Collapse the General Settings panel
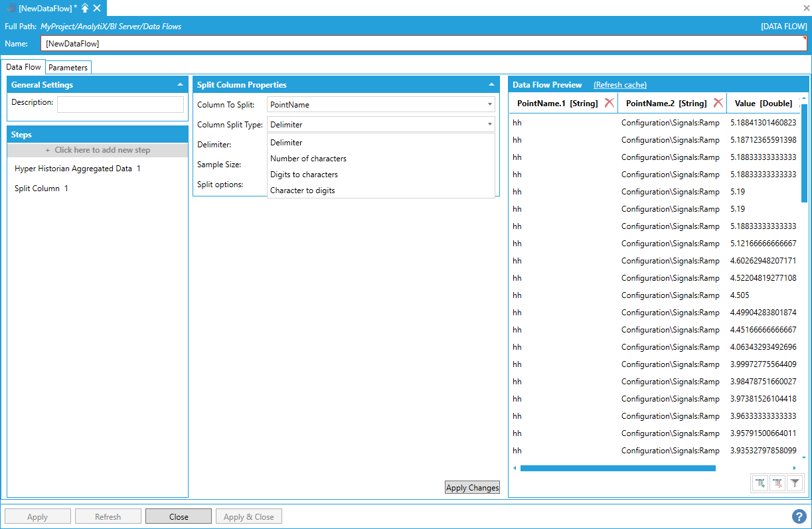Image resolution: width=812 pixels, height=529 pixels. (x=180, y=85)
